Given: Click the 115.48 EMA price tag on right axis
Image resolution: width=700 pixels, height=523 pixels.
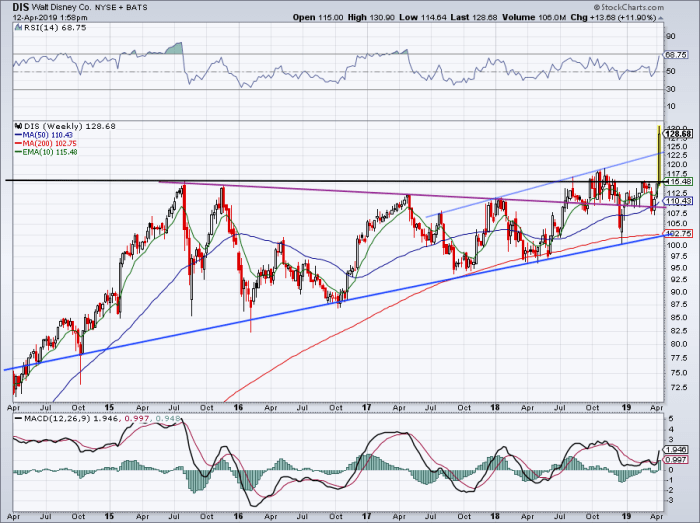Looking at the screenshot, I should pos(679,181).
